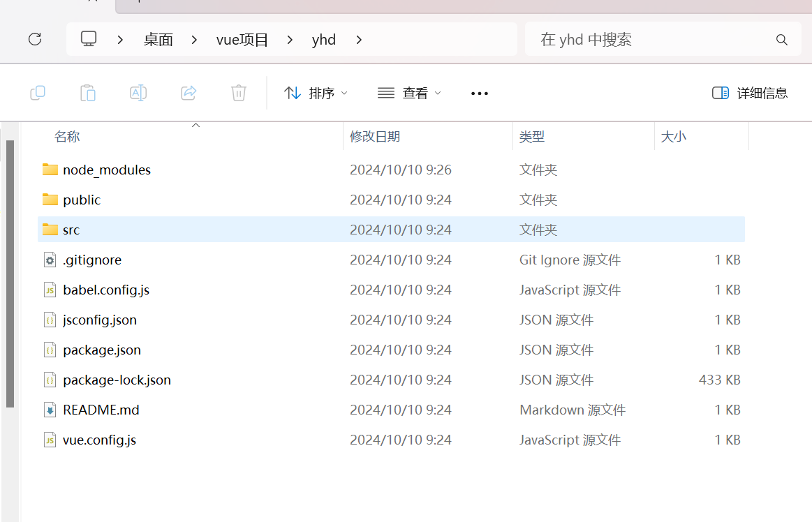Click the Delete icon in the toolbar
Screen dimensions: 812x522
coord(239,92)
